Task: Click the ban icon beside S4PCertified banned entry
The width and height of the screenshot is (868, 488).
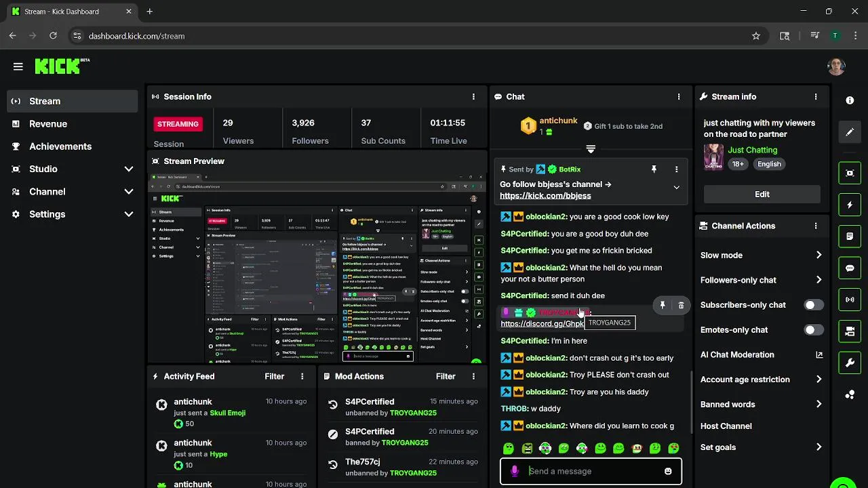Action: pyautogui.click(x=333, y=434)
